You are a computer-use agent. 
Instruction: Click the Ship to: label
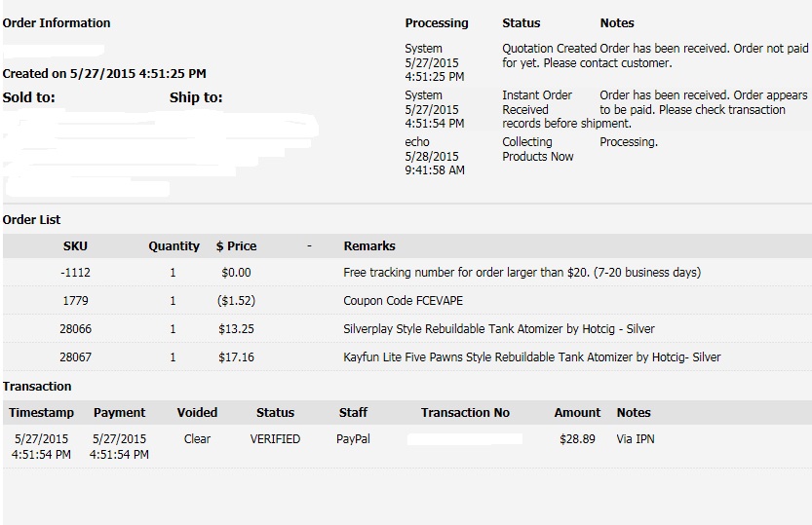pos(196,97)
